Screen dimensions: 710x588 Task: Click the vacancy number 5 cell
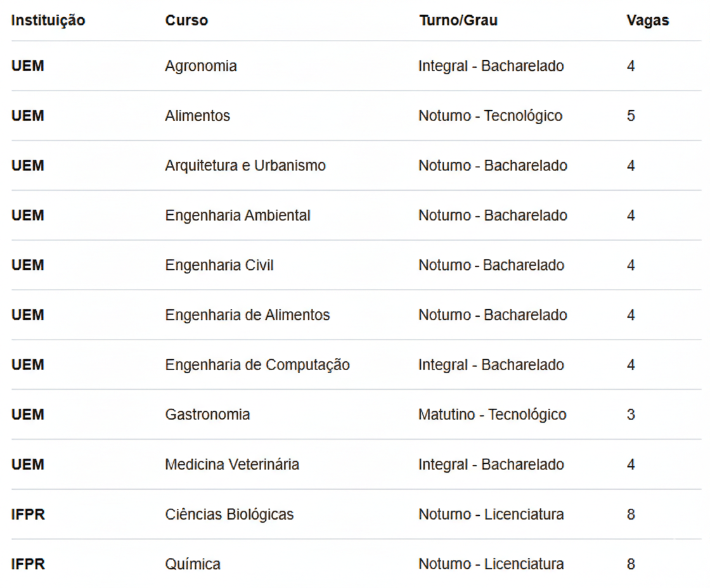tap(631, 116)
